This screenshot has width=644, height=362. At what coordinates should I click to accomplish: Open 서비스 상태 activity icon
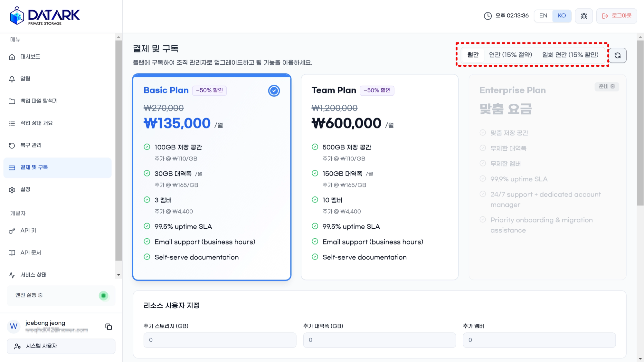[x=12, y=275]
